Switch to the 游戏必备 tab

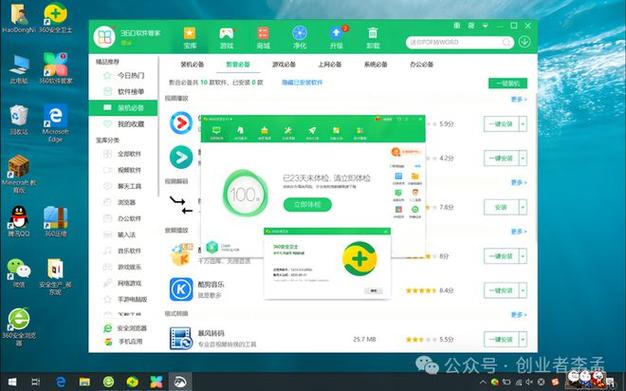pos(284,64)
